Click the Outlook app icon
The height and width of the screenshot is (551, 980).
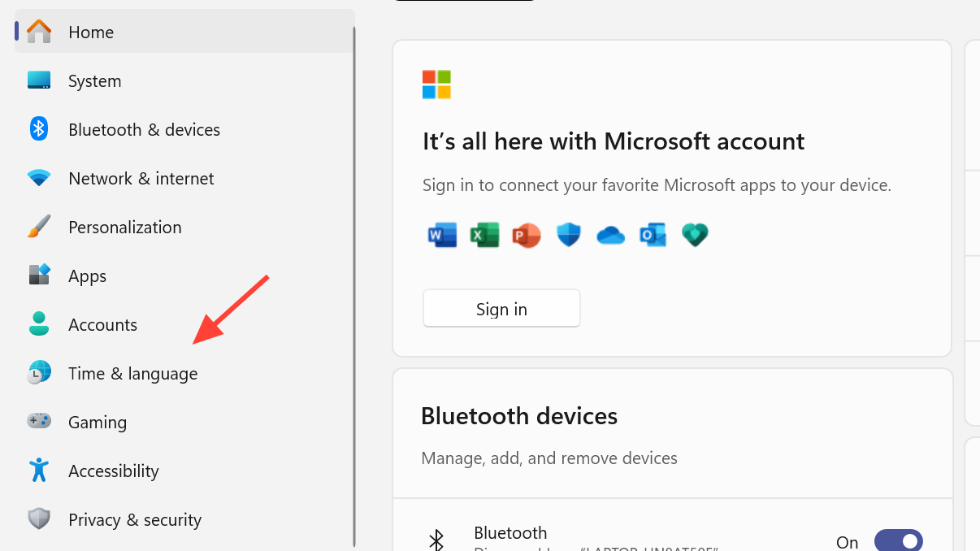click(653, 236)
